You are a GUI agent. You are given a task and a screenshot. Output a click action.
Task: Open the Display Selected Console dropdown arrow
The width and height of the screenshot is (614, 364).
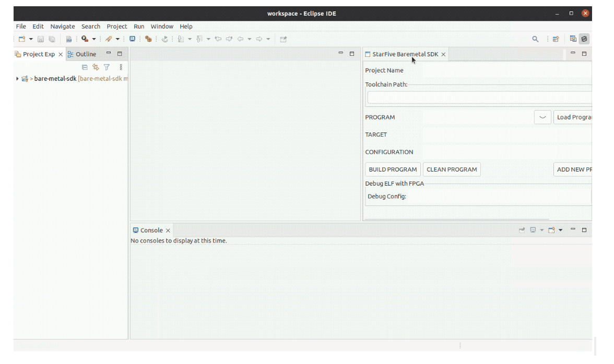point(542,230)
